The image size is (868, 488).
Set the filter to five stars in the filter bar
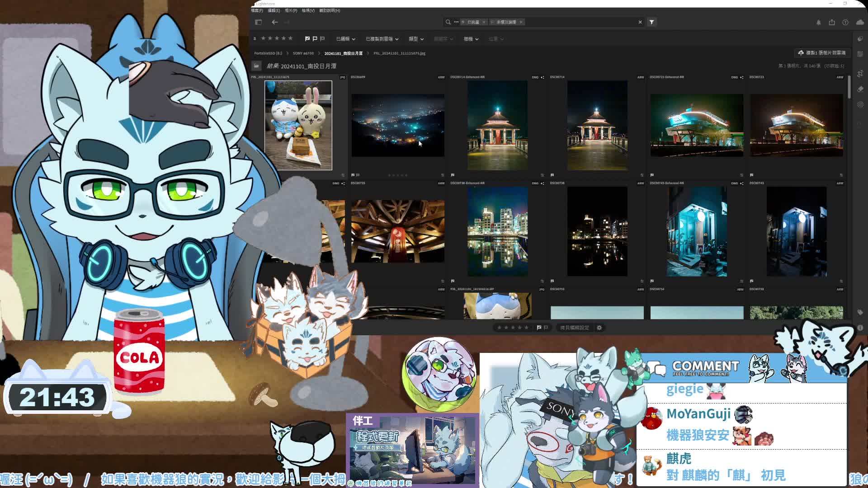291,38
